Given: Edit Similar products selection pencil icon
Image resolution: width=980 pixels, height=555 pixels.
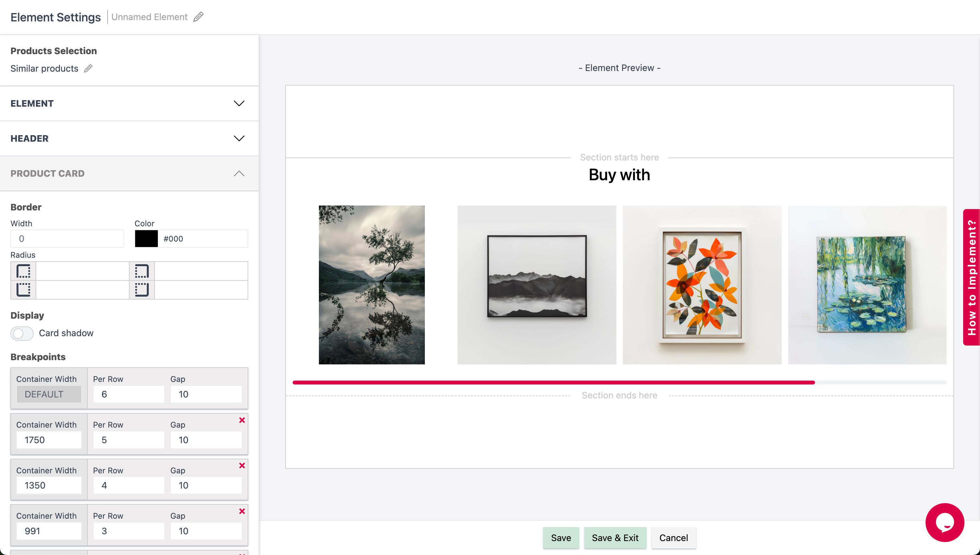Looking at the screenshot, I should pyautogui.click(x=88, y=69).
